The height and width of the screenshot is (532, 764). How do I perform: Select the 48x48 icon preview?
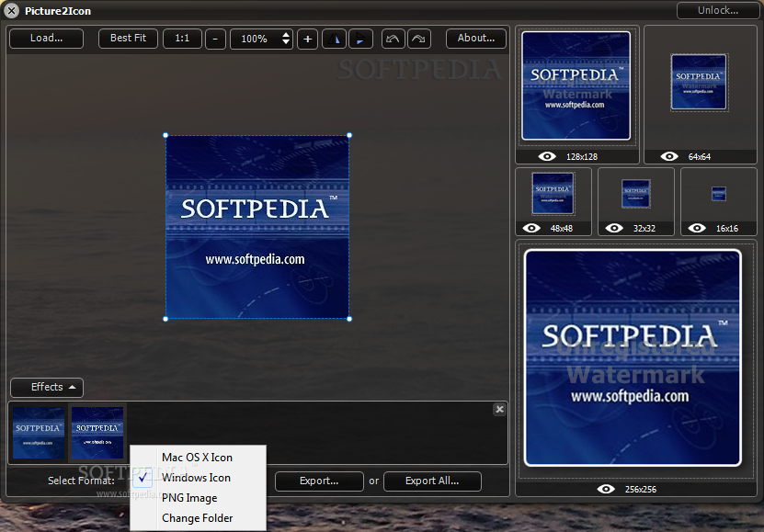point(553,193)
